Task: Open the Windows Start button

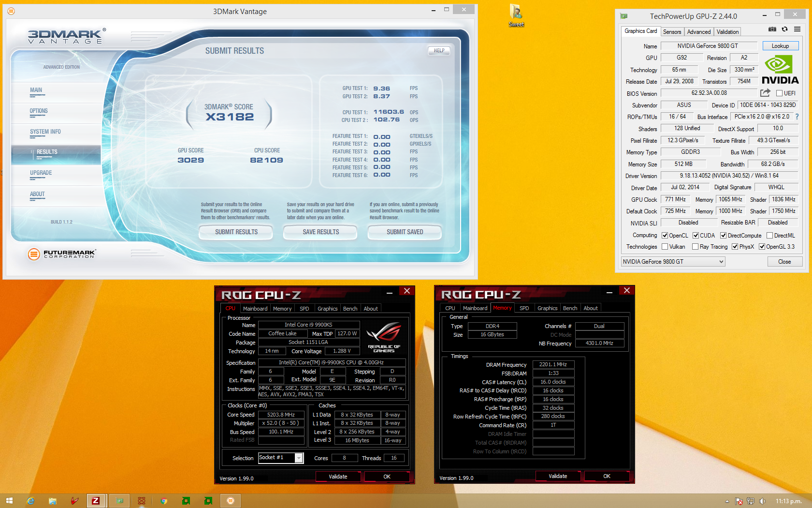Action: [9, 501]
